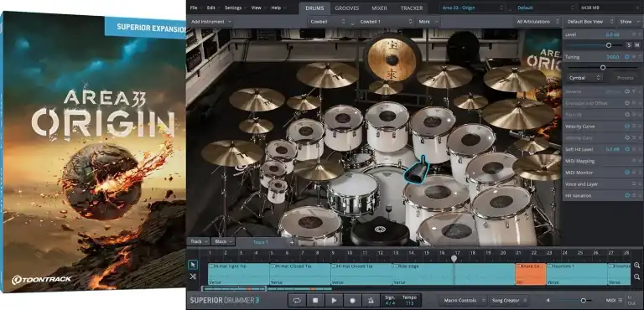
Task: Solo the instrument with S button
Action: click(x=629, y=45)
